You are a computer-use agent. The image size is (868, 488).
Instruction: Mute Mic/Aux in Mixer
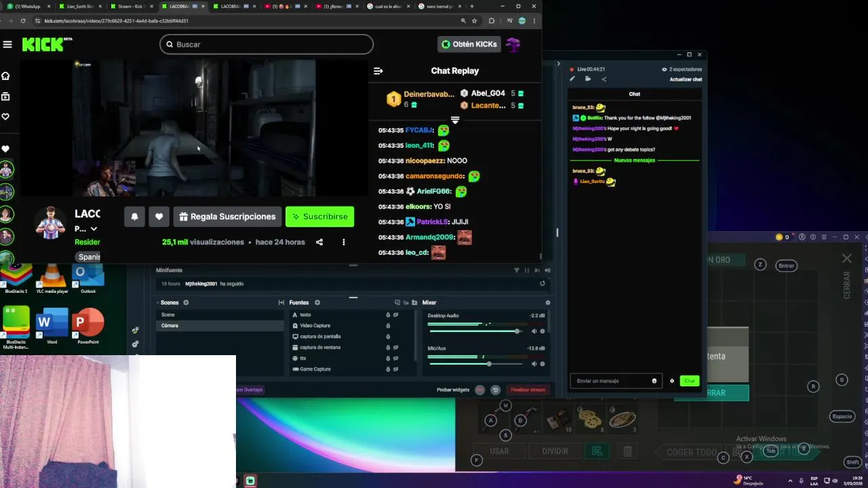tap(534, 364)
